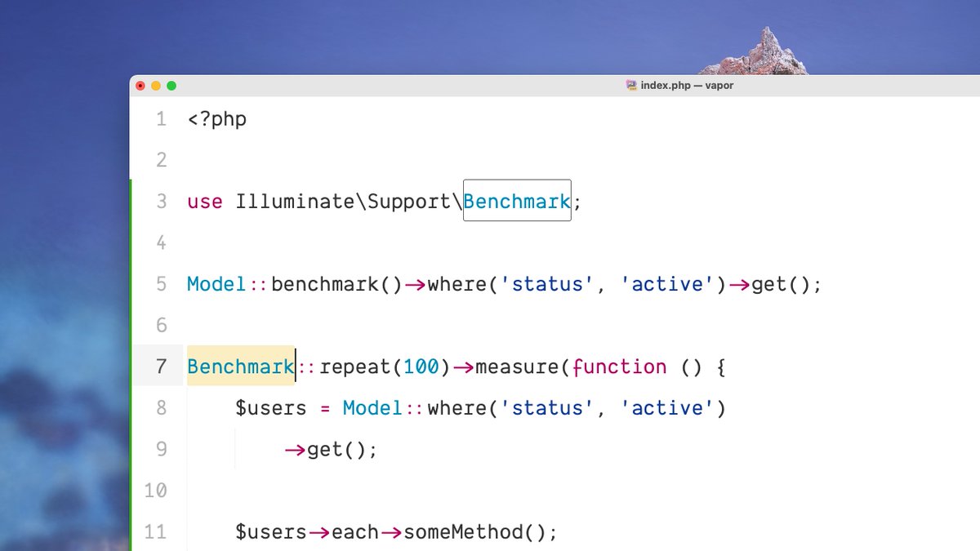Click 'status' string on line 5
This screenshot has height=551, width=980.
coord(547,284)
